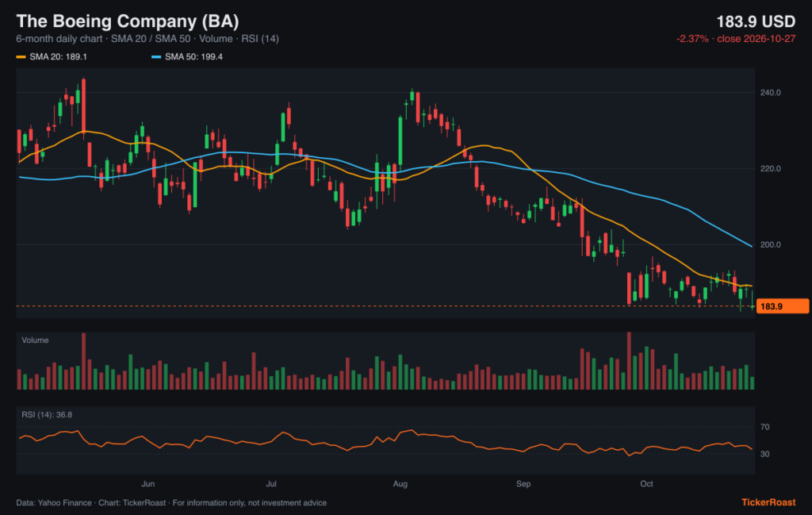Click the orange 183.9 current price tag
The height and width of the screenshot is (515, 812).
pos(783,306)
